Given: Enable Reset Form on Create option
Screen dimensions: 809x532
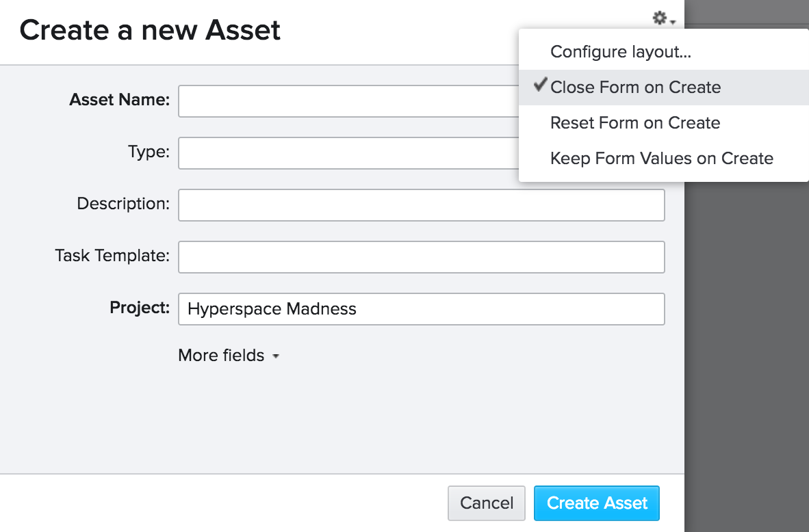Looking at the screenshot, I should click(x=635, y=123).
